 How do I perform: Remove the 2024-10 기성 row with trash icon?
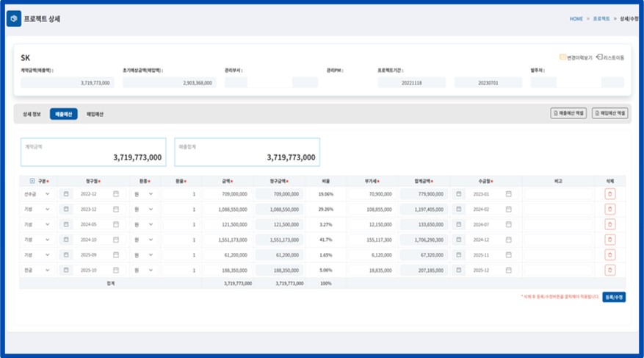tap(609, 240)
